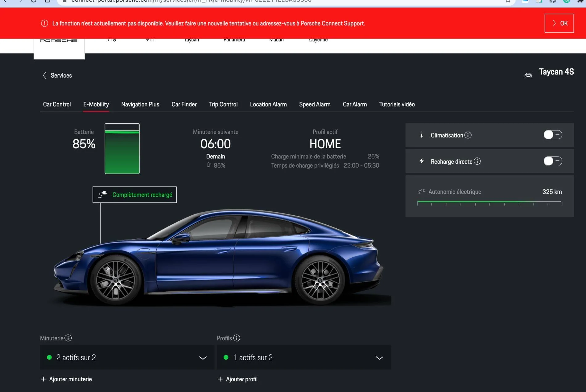586x392 pixels.
Task: Go back via Services link
Action: (61, 76)
